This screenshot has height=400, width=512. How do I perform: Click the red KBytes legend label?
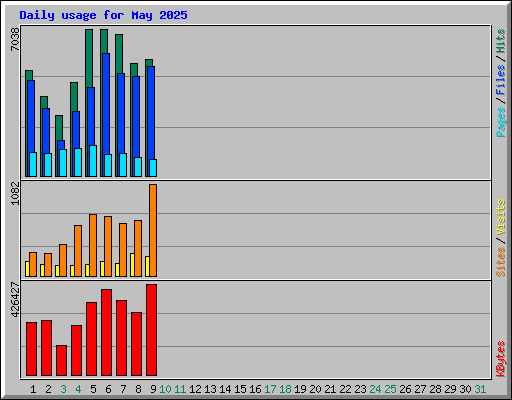click(x=501, y=359)
